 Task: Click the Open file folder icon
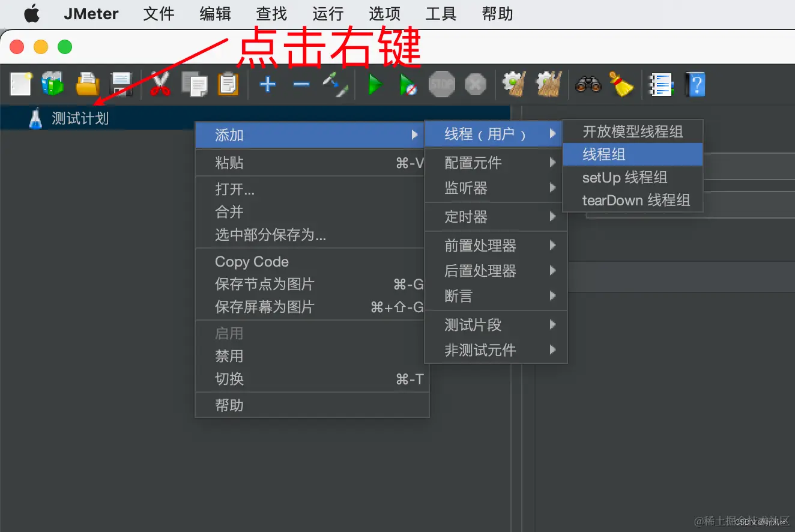(87, 84)
